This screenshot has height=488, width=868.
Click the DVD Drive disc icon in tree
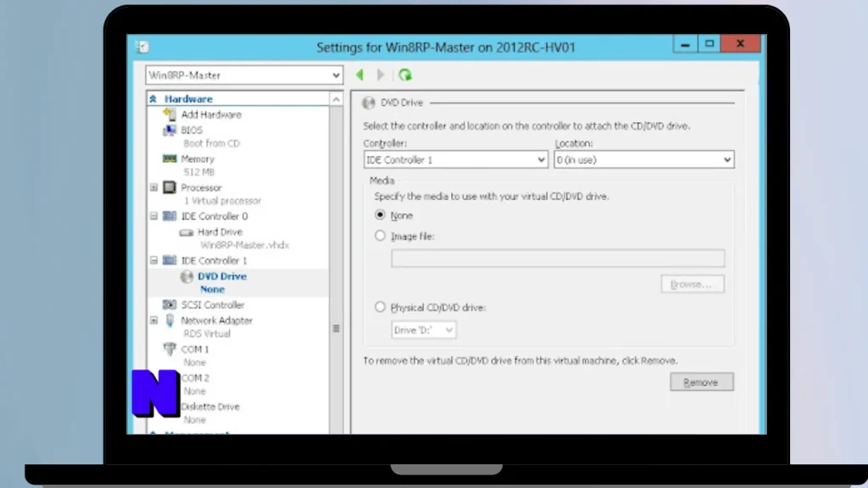[186, 277]
